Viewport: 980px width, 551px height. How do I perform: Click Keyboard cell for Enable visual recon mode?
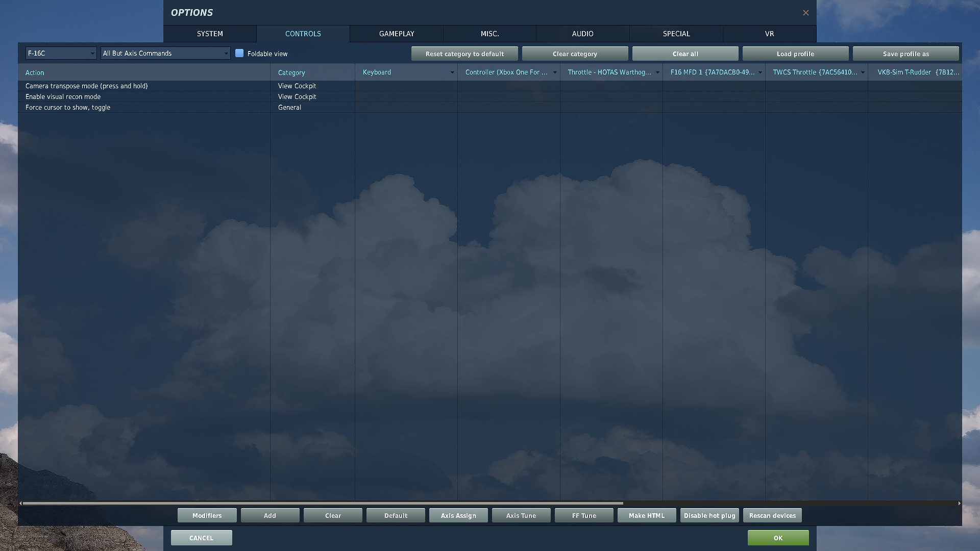pos(406,96)
